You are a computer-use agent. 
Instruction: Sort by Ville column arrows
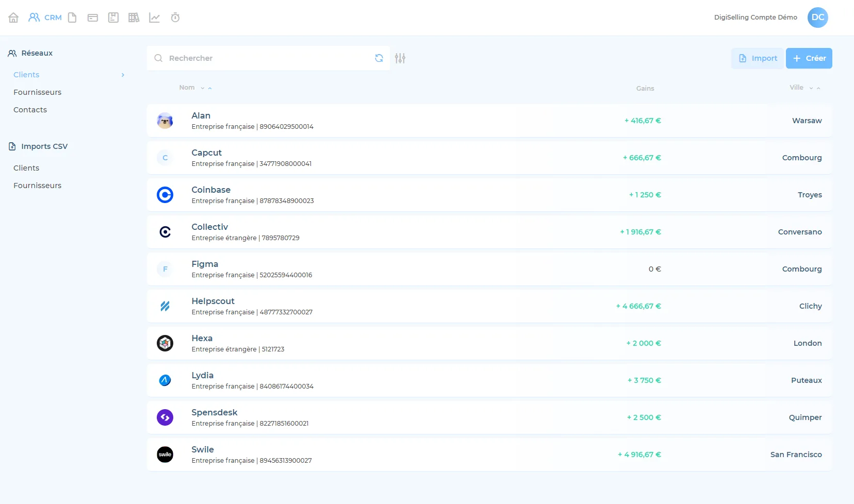pos(815,88)
